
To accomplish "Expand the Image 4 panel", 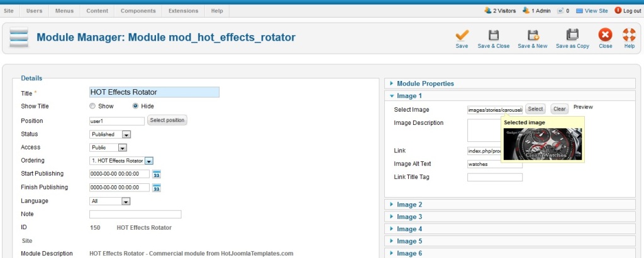I will coord(509,229).
